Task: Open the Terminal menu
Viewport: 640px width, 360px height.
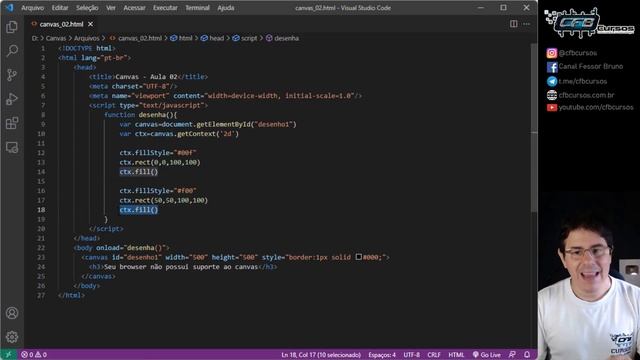Action: click(x=197, y=8)
